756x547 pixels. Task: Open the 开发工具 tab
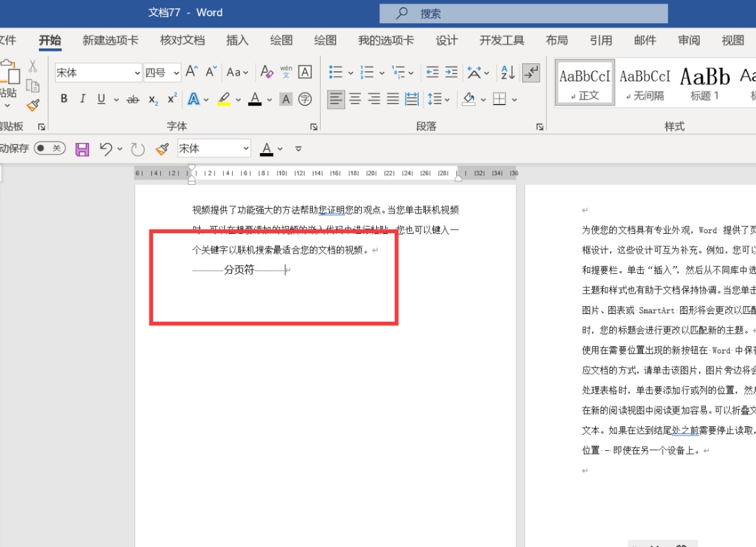[x=502, y=40]
